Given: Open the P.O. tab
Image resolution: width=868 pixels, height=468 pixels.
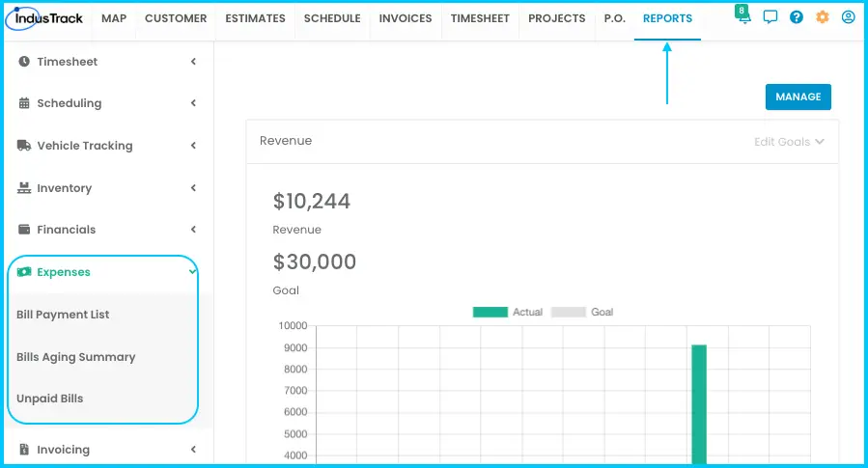Looking at the screenshot, I should 614,18.
